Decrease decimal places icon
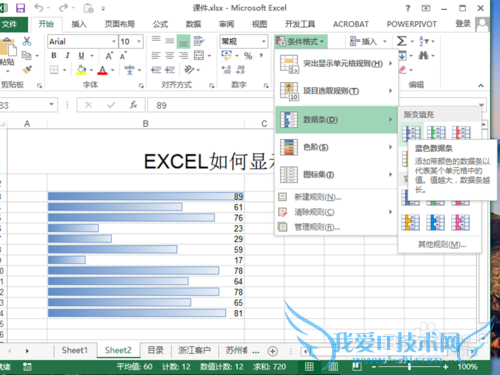The width and height of the screenshot is (500, 375). click(240, 70)
